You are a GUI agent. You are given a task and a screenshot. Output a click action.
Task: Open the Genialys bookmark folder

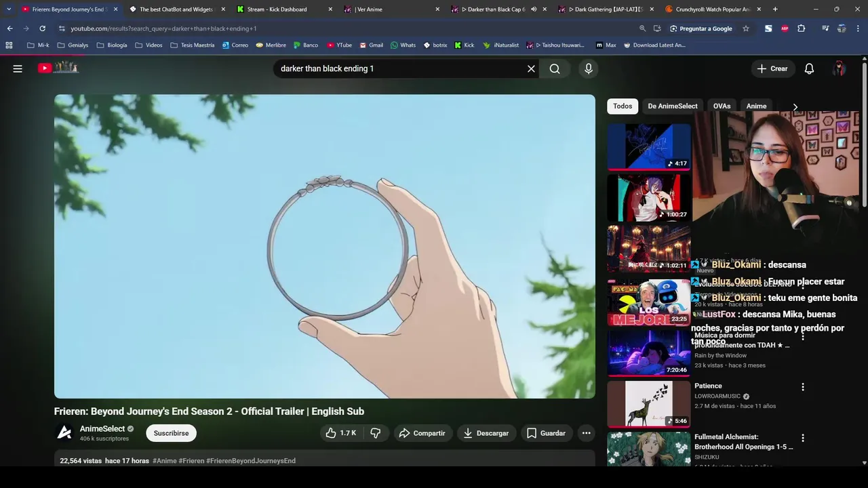(x=73, y=45)
